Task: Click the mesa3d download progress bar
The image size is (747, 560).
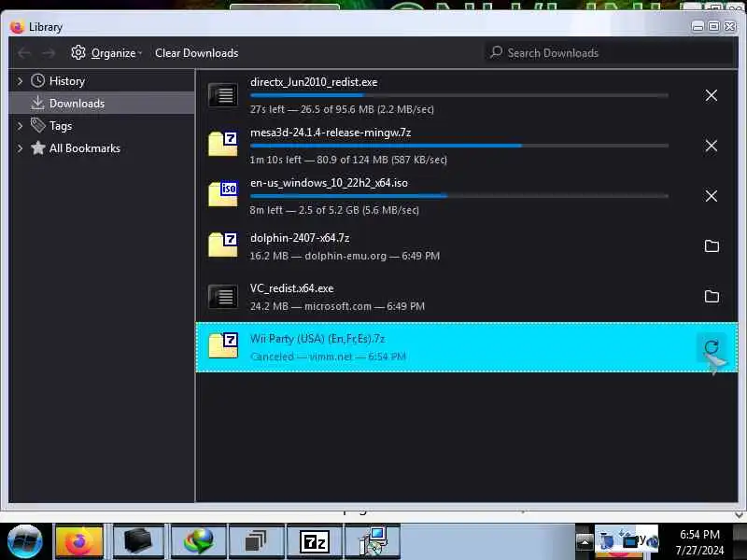Action: coord(459,146)
